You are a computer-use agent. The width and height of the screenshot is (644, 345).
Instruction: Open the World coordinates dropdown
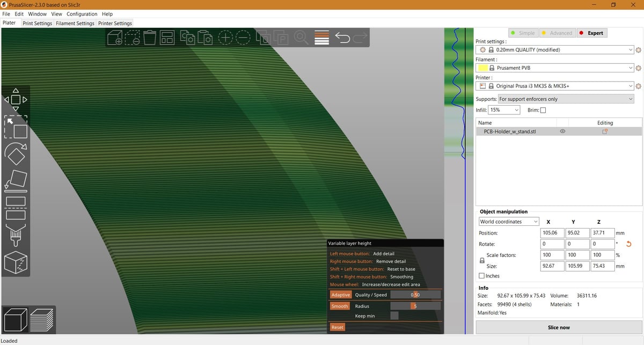click(509, 222)
